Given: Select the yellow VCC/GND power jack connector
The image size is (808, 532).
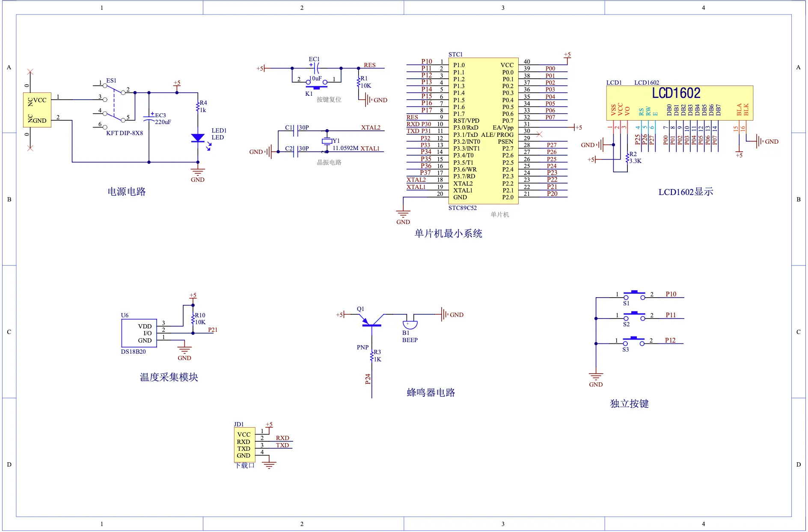Looking at the screenshot, I should 37,110.
